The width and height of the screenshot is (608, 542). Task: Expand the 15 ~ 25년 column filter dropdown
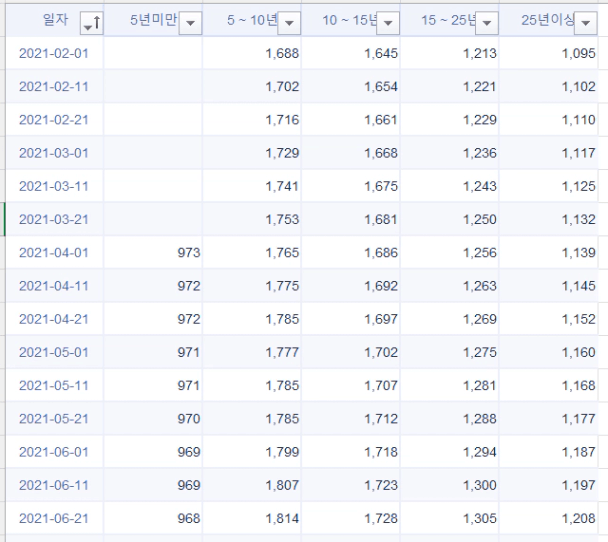tap(486, 22)
